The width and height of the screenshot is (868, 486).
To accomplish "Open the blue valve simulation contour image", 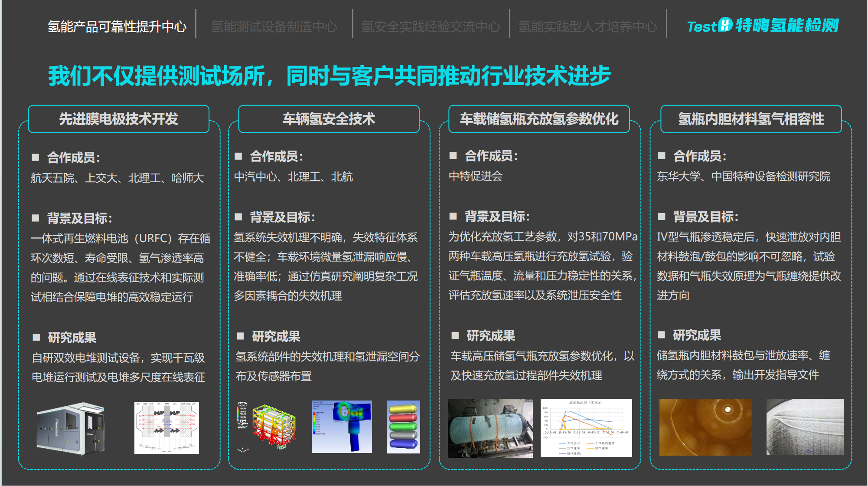I will point(342,427).
